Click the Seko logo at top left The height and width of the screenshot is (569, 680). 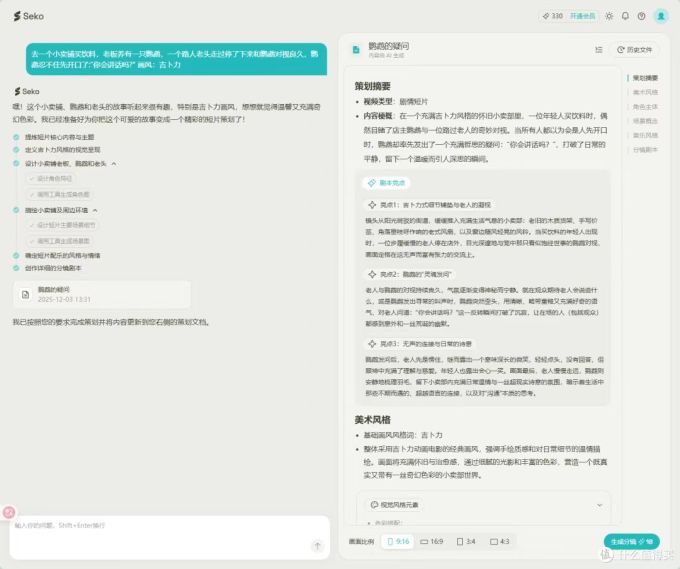click(x=29, y=16)
